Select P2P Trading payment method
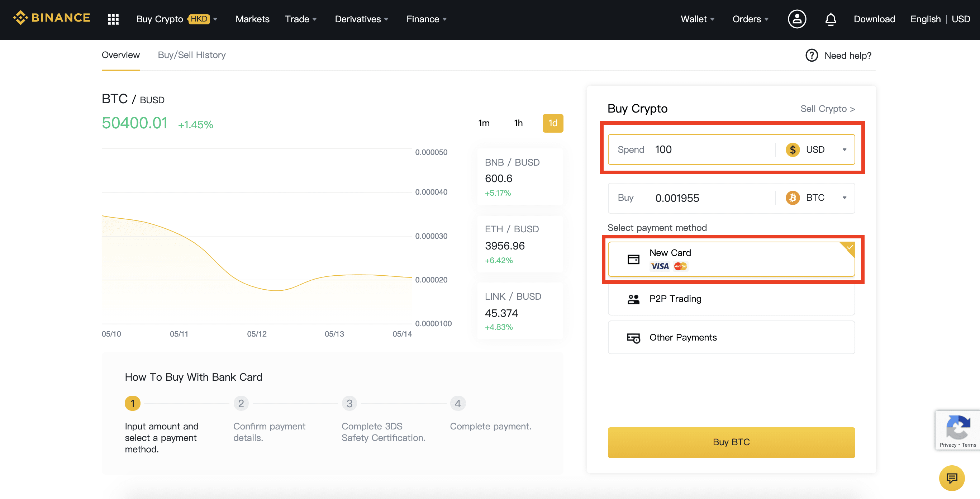 click(731, 299)
